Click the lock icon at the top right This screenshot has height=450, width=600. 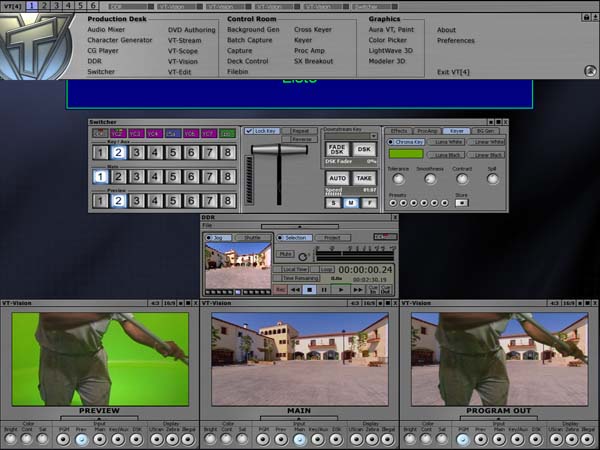(586, 17)
